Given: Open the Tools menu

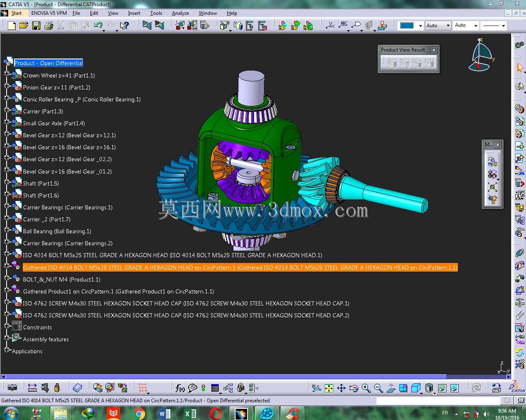Looking at the screenshot, I should [x=156, y=13].
